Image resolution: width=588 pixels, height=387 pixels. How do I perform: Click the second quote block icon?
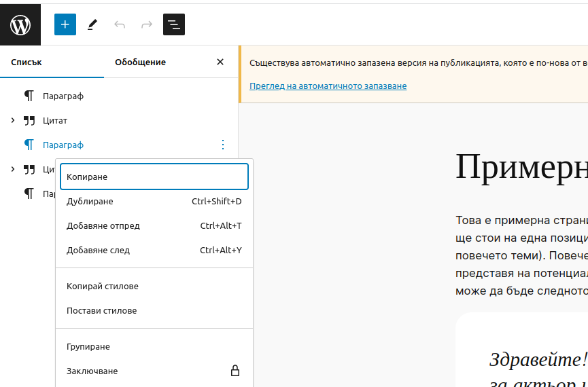tap(29, 169)
